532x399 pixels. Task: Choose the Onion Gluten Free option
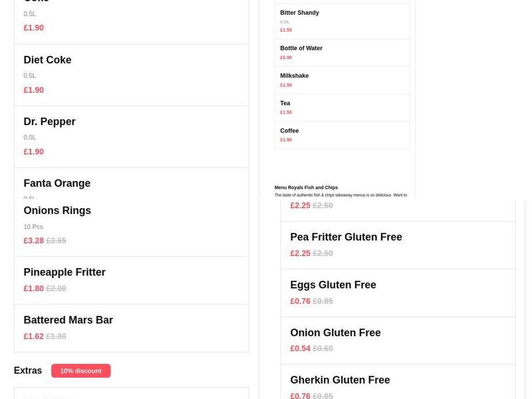(335, 332)
